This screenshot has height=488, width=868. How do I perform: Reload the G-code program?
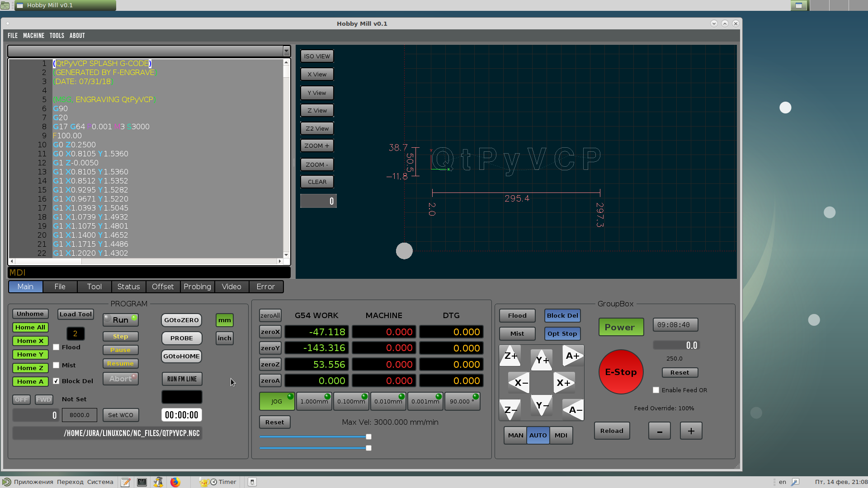pos(612,431)
